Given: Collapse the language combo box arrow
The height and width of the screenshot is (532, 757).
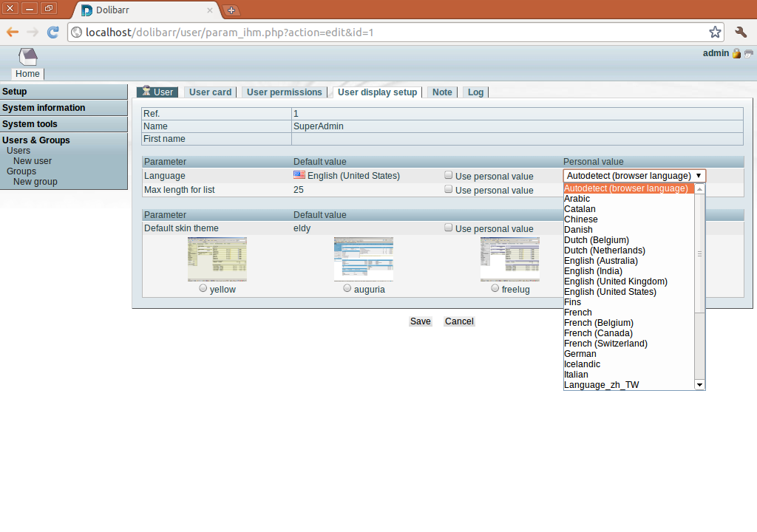Looking at the screenshot, I should click(x=699, y=176).
